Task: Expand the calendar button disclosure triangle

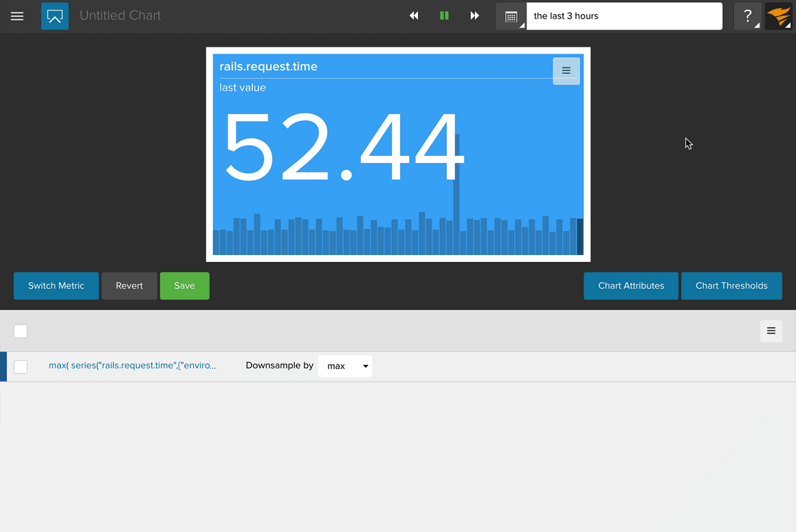Action: click(520, 25)
